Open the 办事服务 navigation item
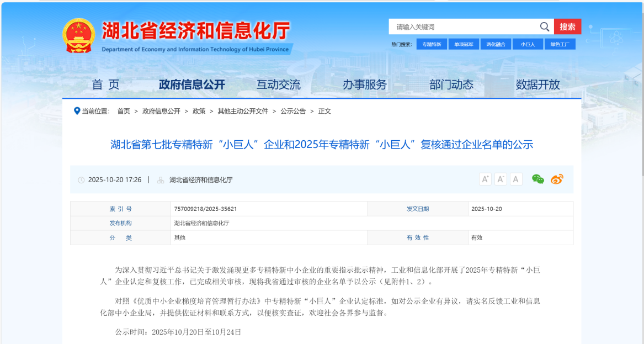Screen dimensions: 644x344 click(365, 84)
